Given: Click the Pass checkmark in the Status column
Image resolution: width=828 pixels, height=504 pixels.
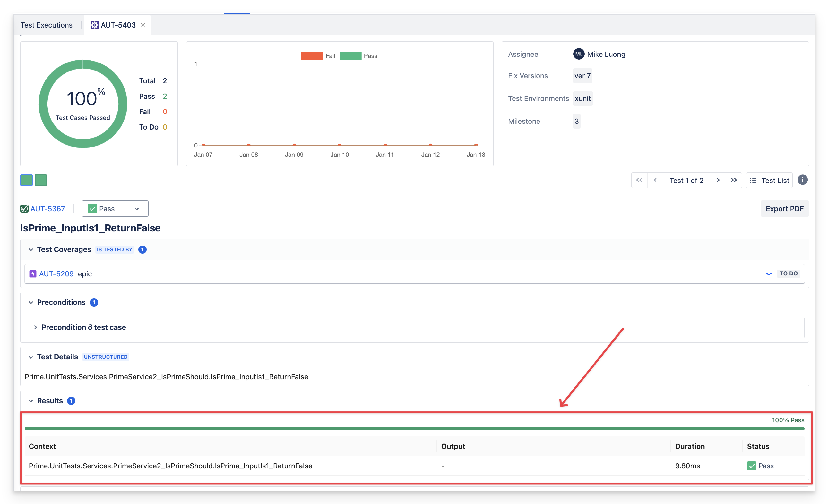Looking at the screenshot, I should pyautogui.click(x=752, y=466).
